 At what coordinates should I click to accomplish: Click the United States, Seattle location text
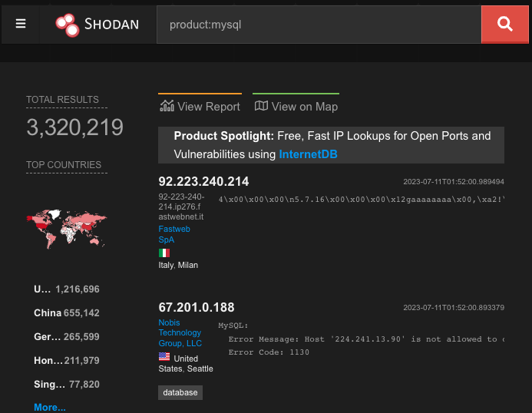pyautogui.click(x=186, y=363)
